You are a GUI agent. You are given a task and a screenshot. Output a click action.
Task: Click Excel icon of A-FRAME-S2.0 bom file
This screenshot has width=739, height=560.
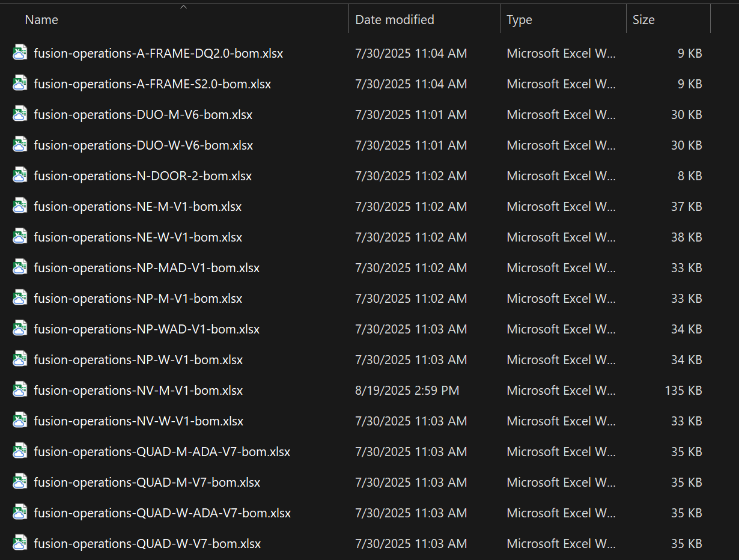click(20, 84)
